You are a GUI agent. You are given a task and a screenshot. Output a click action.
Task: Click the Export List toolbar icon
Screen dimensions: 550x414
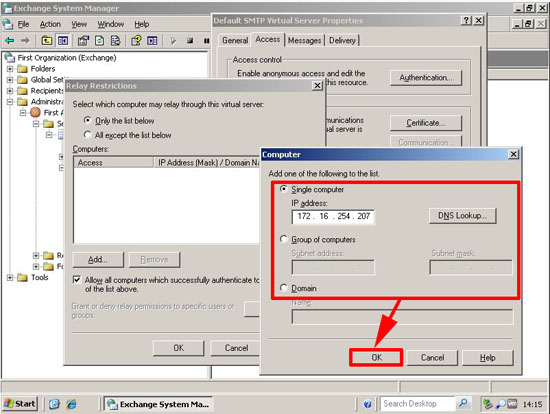tap(115, 41)
